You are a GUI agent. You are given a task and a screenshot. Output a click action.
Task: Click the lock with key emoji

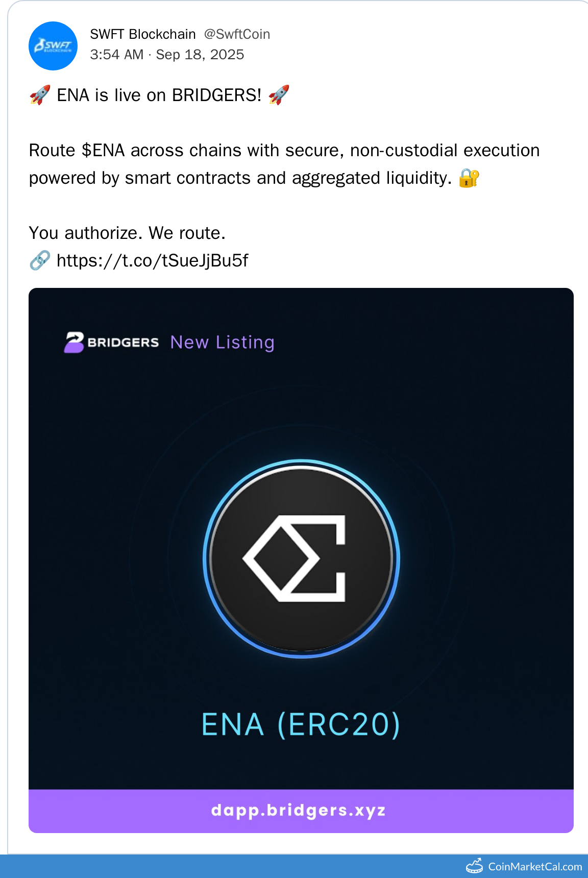pos(469,178)
